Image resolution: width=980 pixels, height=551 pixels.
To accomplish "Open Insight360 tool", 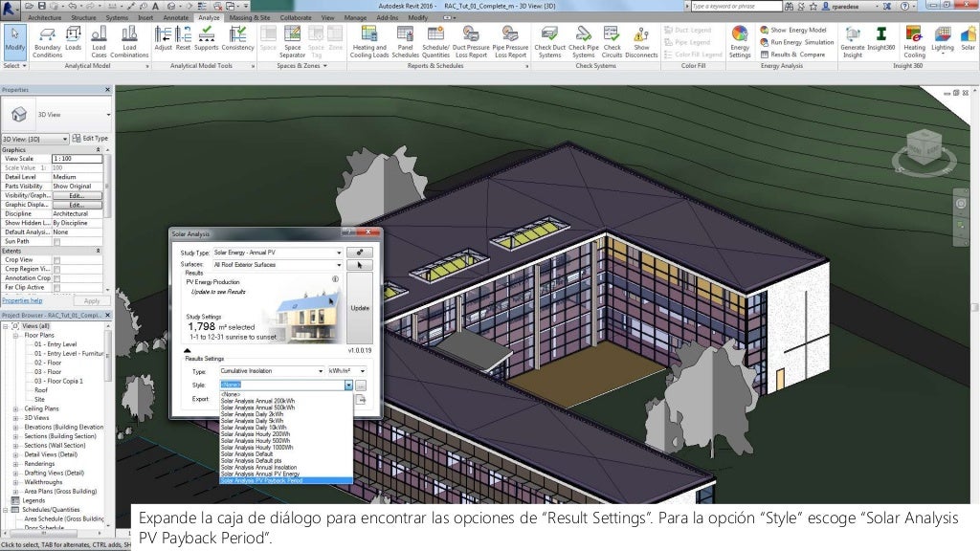I will coord(881,38).
